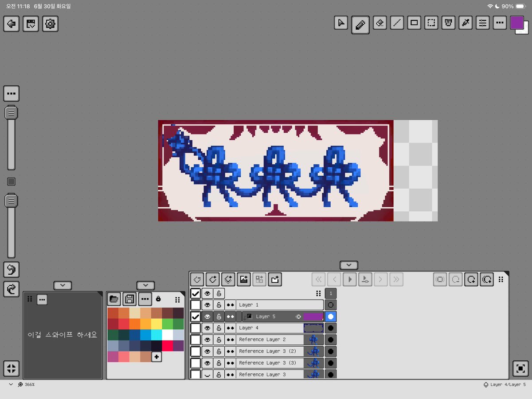
Task: Lock Reference Layer 3 (2) padlock
Action: [219, 351]
